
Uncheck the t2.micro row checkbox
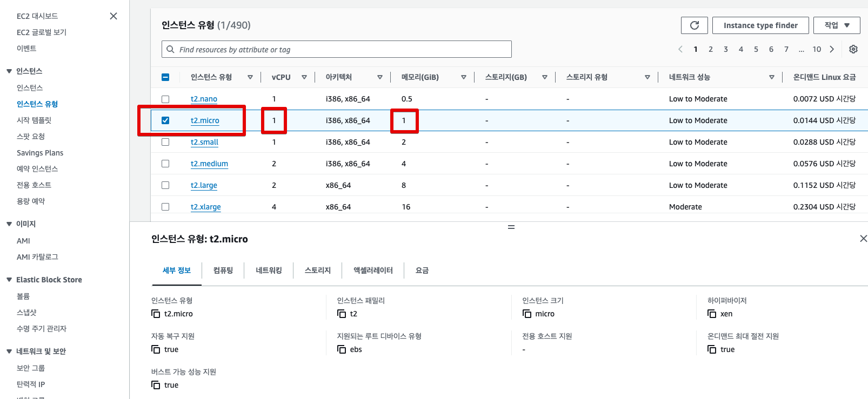tap(165, 120)
